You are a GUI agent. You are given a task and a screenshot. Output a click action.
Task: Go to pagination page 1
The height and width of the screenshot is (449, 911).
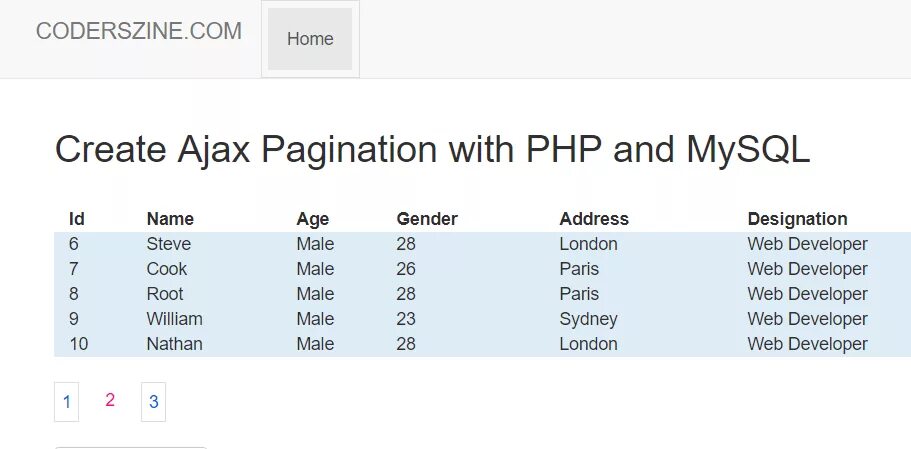pyautogui.click(x=66, y=401)
